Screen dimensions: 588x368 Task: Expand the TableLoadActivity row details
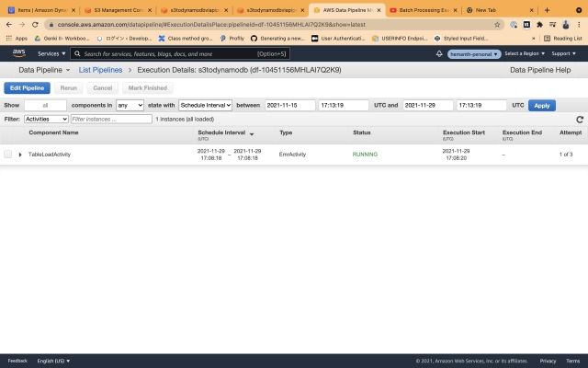pyautogui.click(x=20, y=155)
